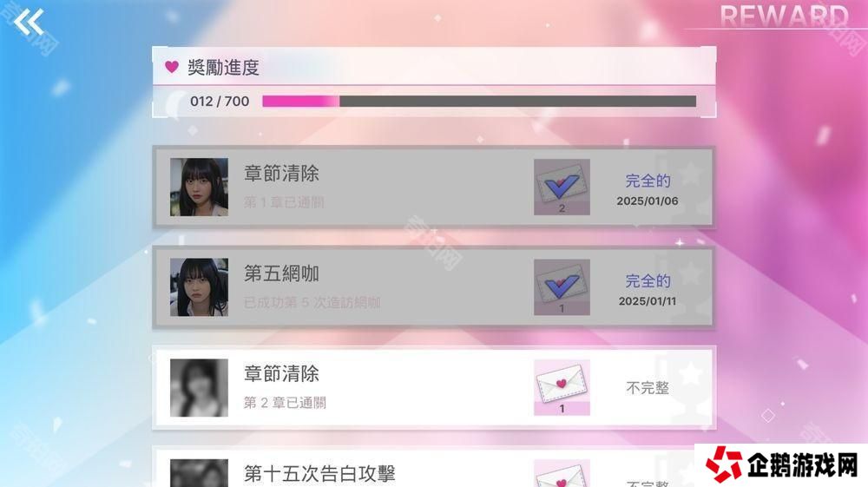Screen dimensions: 868x487
Task: Click the crescent moon icon next to 012 / 700
Action: (176, 103)
